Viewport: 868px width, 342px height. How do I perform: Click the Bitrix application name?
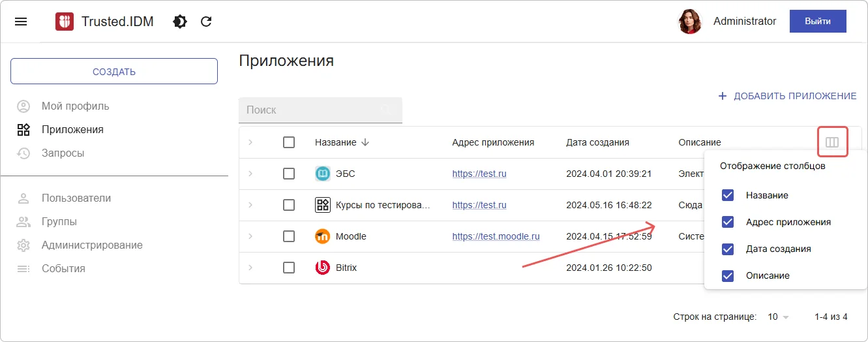click(346, 268)
